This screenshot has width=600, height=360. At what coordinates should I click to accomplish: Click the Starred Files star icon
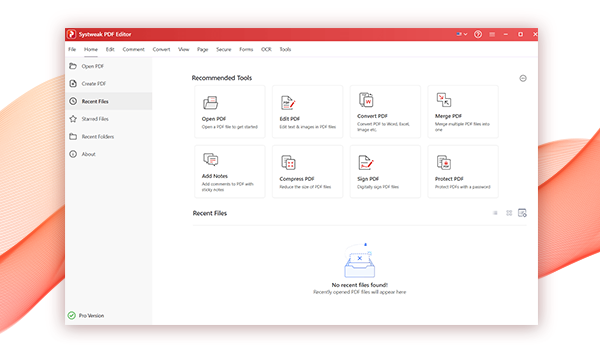[x=73, y=119]
